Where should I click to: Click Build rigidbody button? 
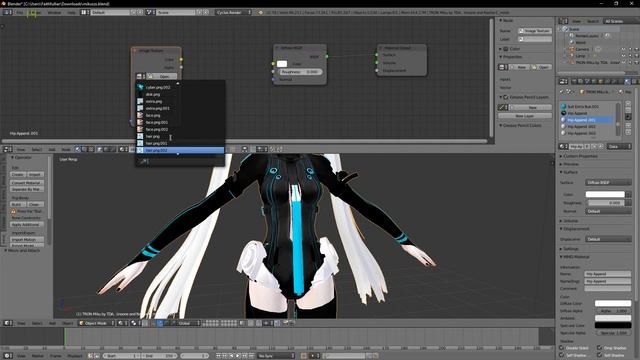pyautogui.click(x=18, y=204)
